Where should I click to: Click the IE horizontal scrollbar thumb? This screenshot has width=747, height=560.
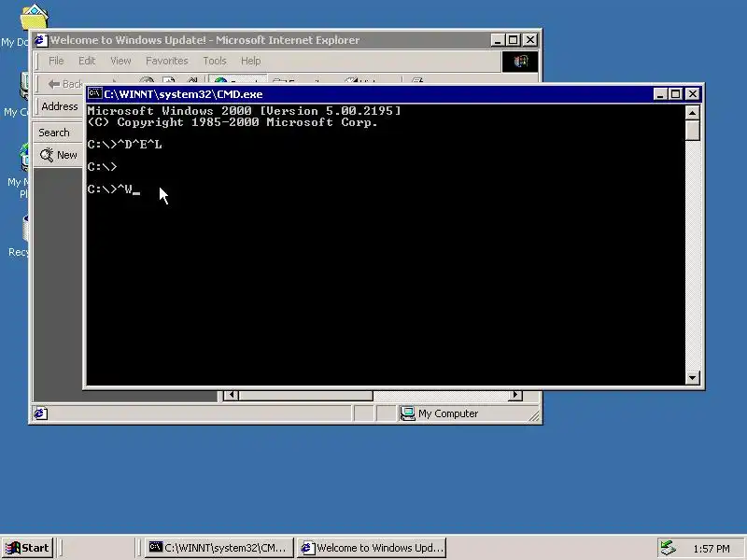tap(306, 395)
